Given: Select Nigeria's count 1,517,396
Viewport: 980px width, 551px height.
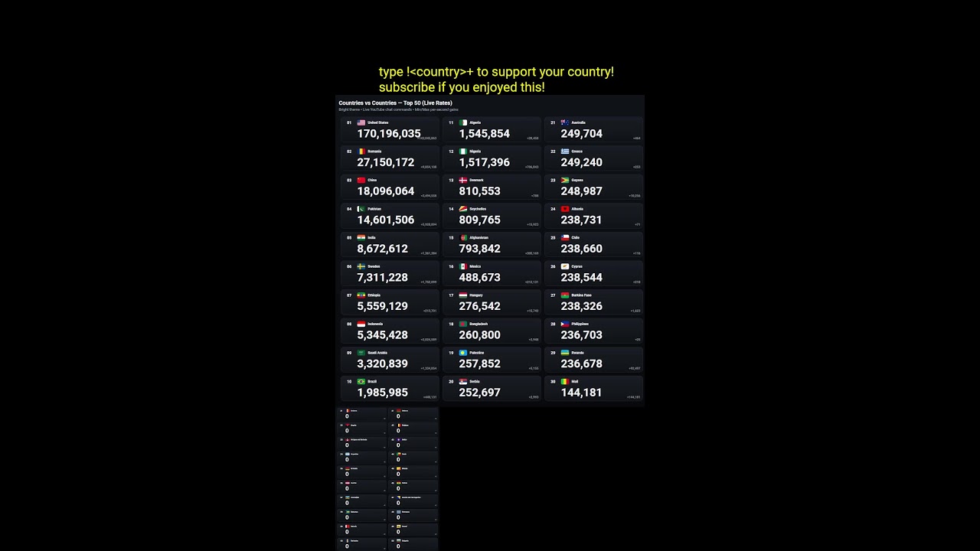Looking at the screenshot, I should coord(484,162).
